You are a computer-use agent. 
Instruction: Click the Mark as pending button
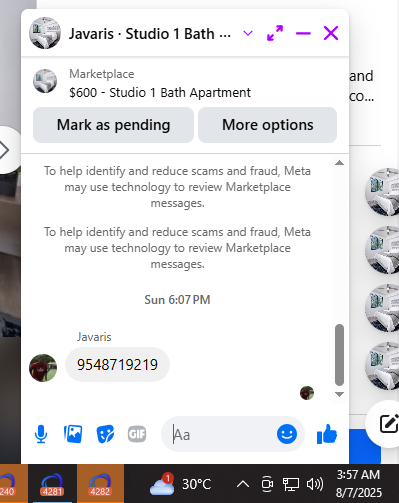[113, 125]
